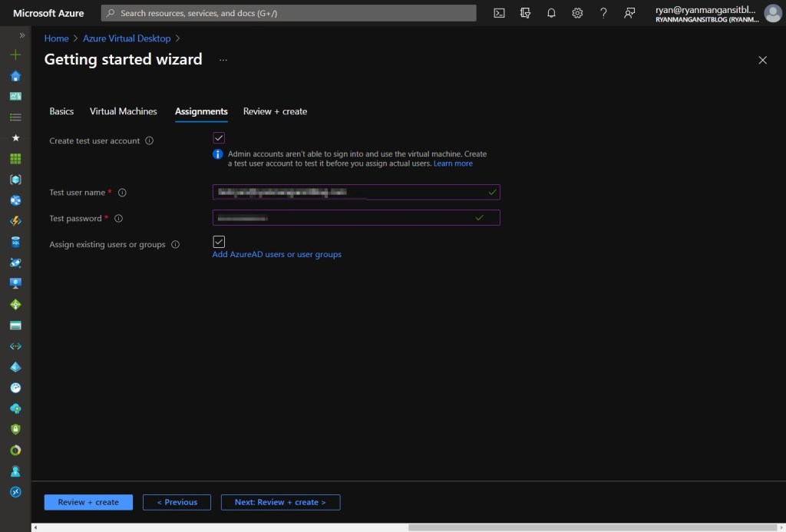
Task: Switch to the Basics tab
Action: [61, 111]
